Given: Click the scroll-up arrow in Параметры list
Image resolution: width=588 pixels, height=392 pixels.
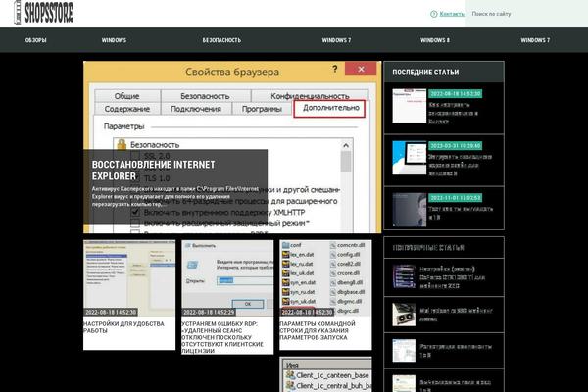Looking at the screenshot, I should (x=346, y=145).
